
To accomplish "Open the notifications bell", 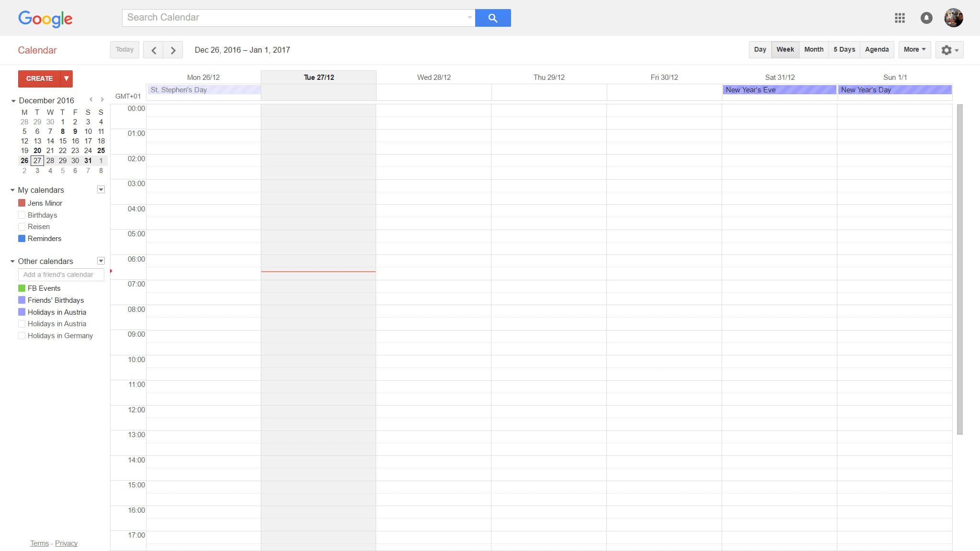I will pos(926,18).
